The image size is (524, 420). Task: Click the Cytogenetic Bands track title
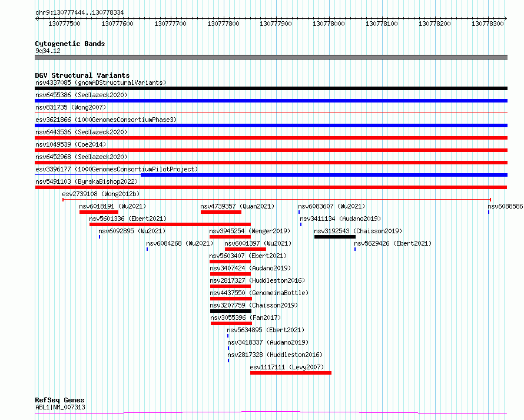tap(70, 44)
